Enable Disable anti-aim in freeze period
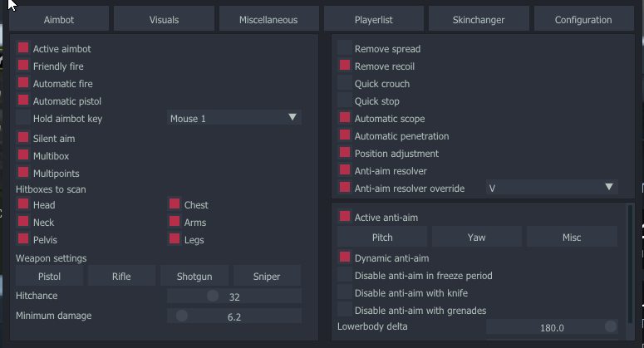644x348 pixels. [x=345, y=275]
